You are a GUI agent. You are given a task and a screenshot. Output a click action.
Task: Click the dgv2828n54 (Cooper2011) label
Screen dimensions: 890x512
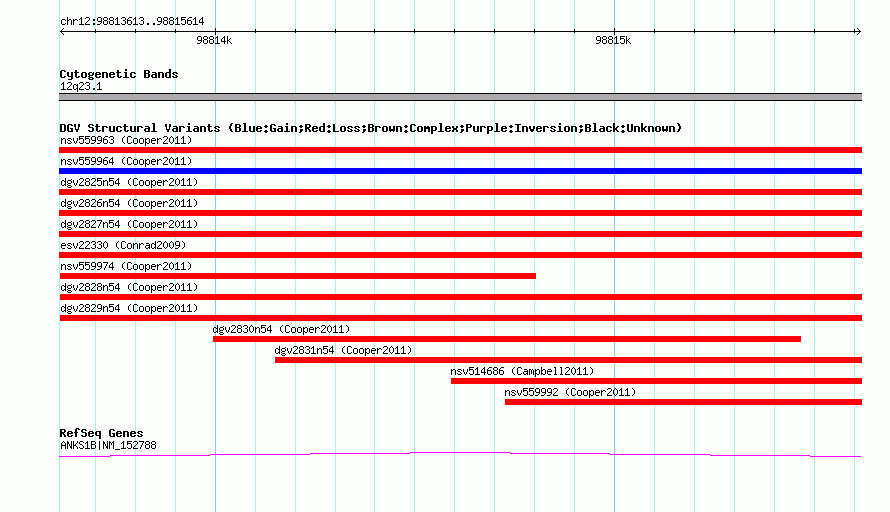point(129,287)
